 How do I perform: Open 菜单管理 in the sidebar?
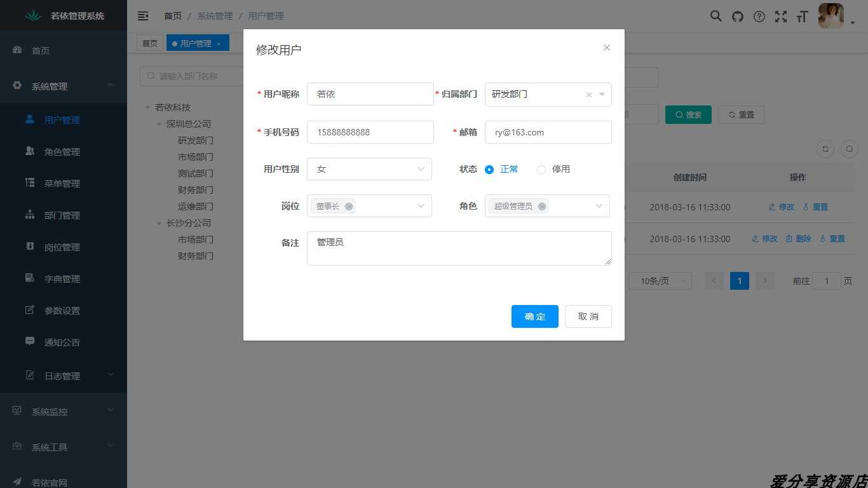coord(64,183)
